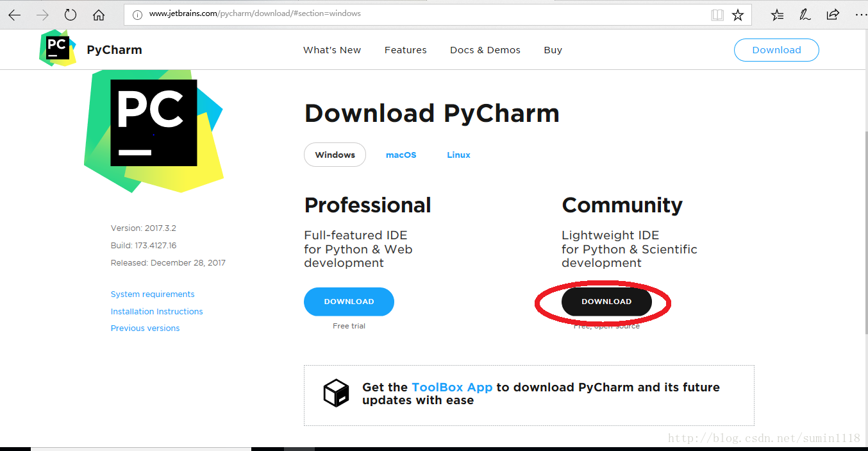Refresh the current page
The height and width of the screenshot is (451, 868).
pos(71,15)
